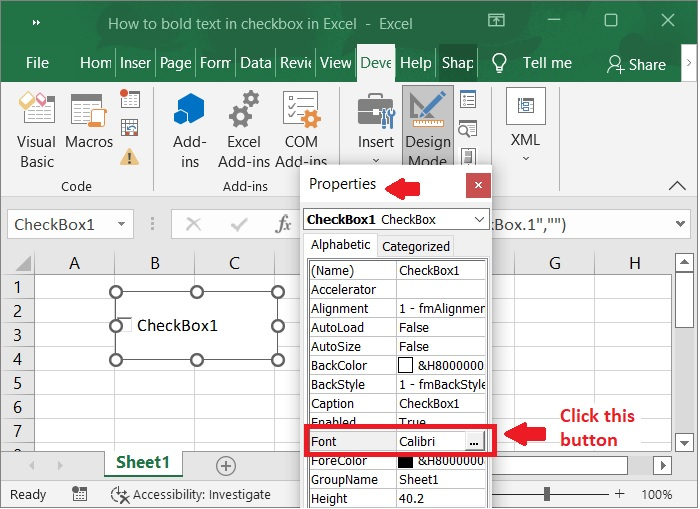Click the formula bar Cancel icon

[193, 224]
